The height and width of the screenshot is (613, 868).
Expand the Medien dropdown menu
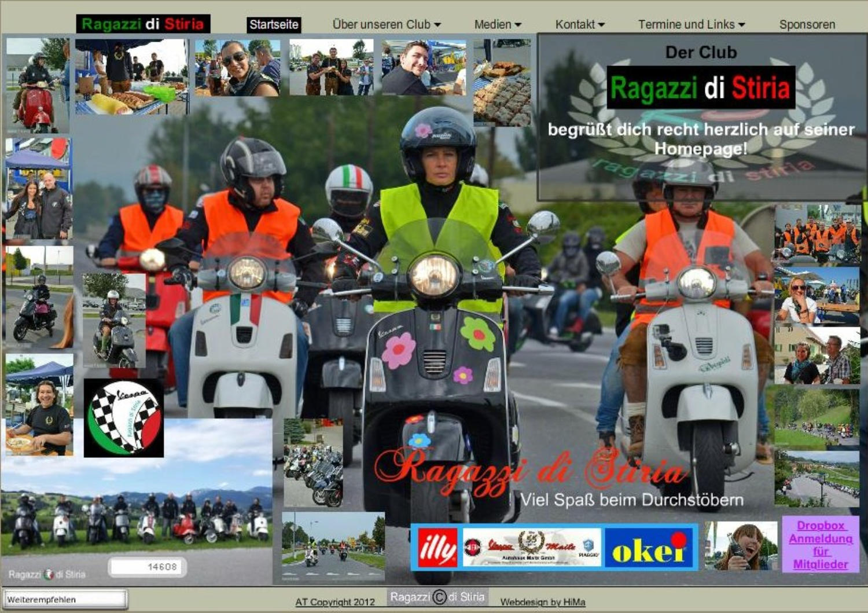point(497,24)
